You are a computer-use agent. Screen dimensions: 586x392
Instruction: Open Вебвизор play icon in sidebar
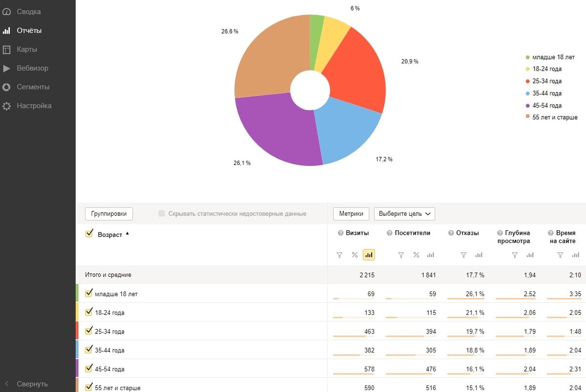pyautogui.click(x=7, y=68)
